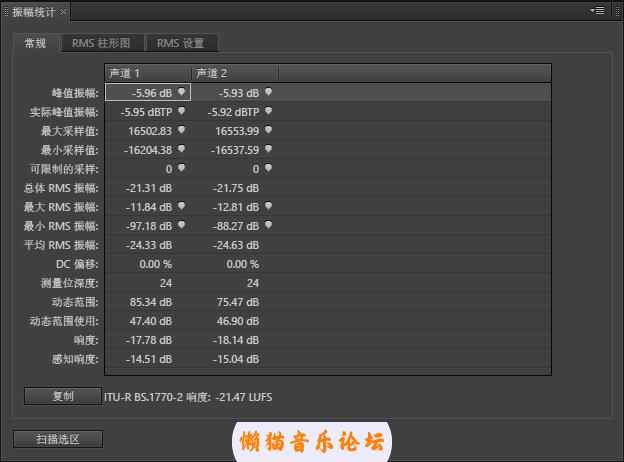This screenshot has height=462, width=624.
Task: Click average RMS value -24.63 dB
Action: click(x=236, y=245)
